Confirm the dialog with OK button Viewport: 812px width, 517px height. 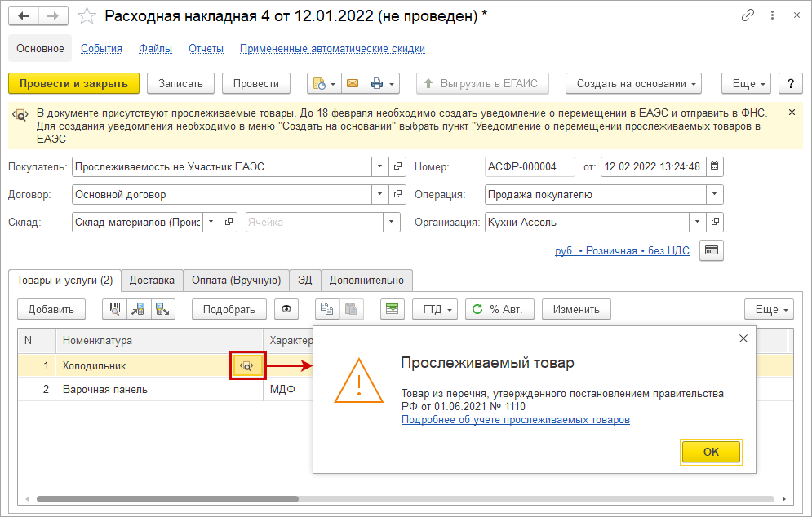(x=711, y=452)
